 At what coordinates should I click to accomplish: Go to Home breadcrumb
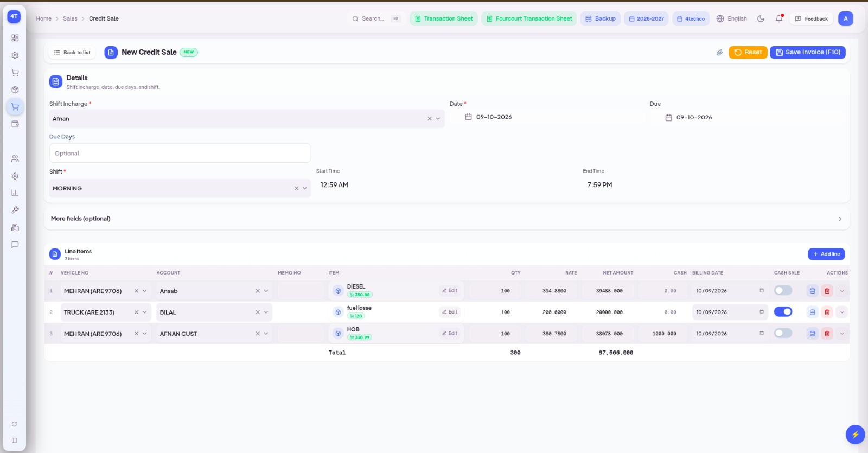pyautogui.click(x=44, y=18)
